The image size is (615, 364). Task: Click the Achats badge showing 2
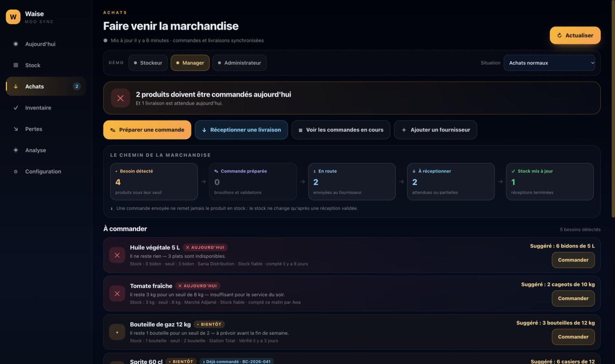77,86
